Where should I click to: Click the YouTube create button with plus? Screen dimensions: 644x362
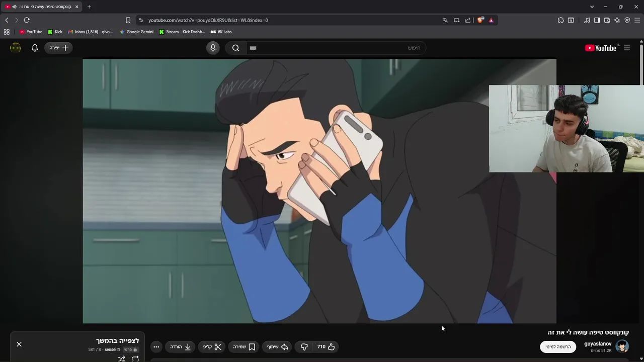coord(58,48)
